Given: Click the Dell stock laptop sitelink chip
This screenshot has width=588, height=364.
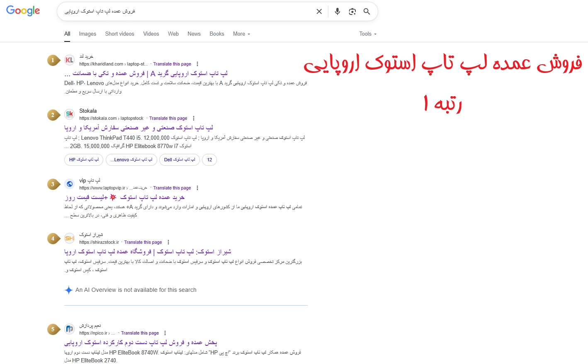Looking at the screenshot, I should click(x=180, y=160).
